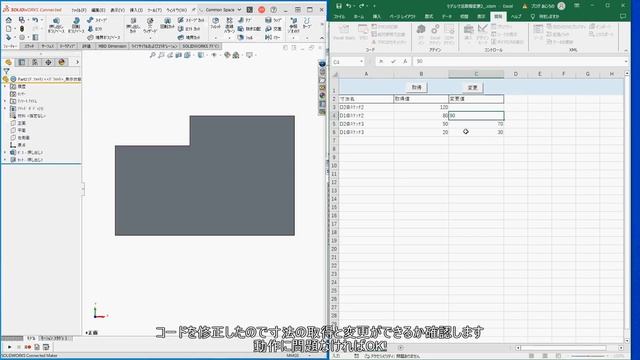Viewport: 640px width, 360px height.
Task: Select the Linear Pattern tool
Action: pyautogui.click(x=229, y=25)
